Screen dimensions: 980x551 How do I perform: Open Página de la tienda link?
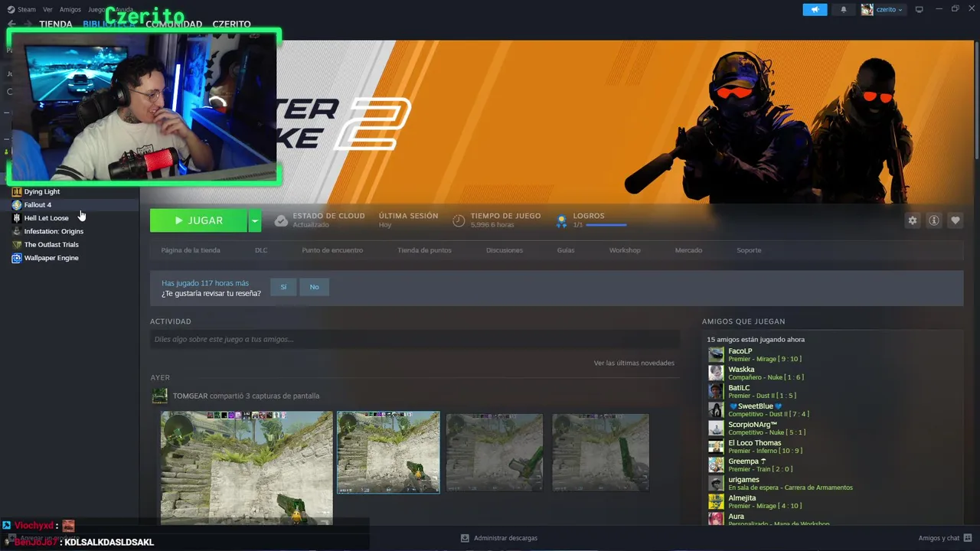pyautogui.click(x=191, y=250)
